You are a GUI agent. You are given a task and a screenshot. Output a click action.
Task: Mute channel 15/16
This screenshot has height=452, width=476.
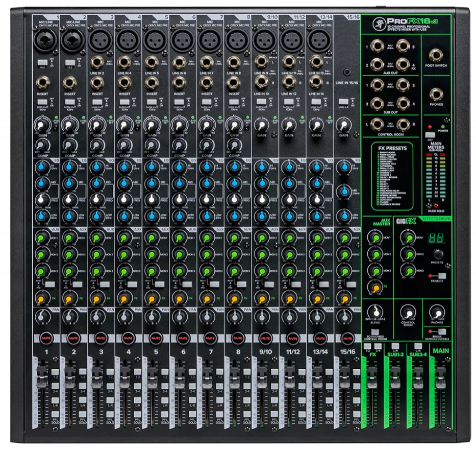click(347, 338)
